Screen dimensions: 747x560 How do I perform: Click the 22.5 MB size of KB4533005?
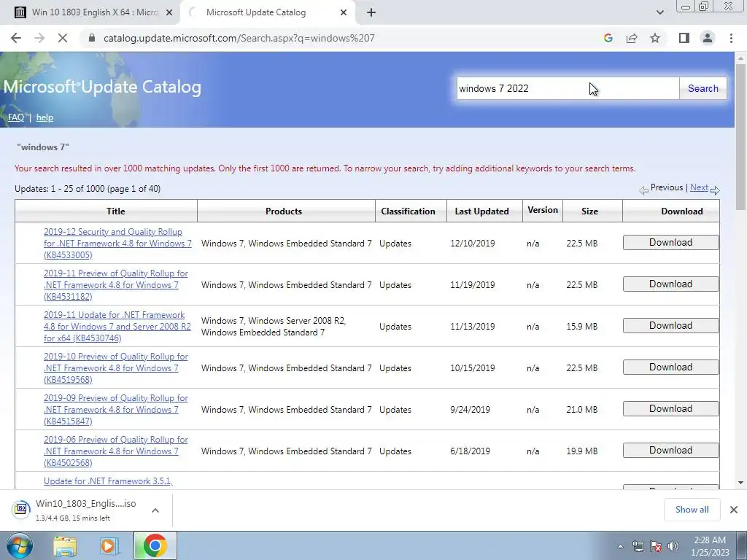tap(581, 244)
